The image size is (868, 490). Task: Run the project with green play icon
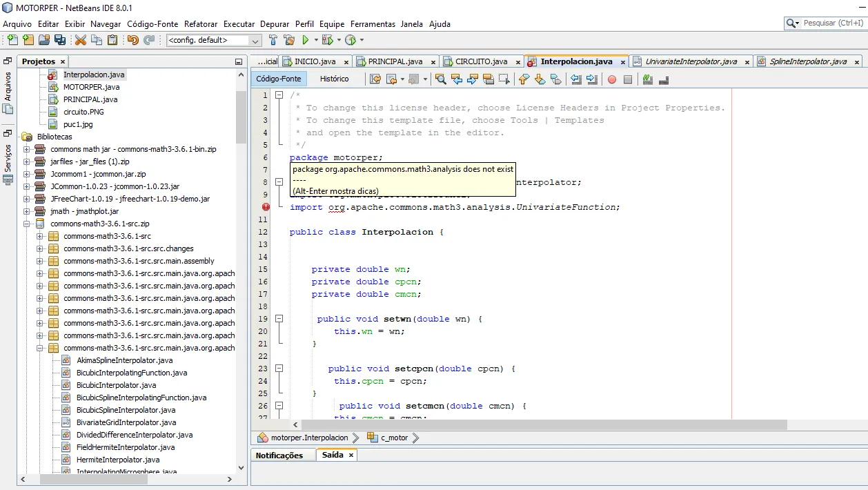point(306,40)
